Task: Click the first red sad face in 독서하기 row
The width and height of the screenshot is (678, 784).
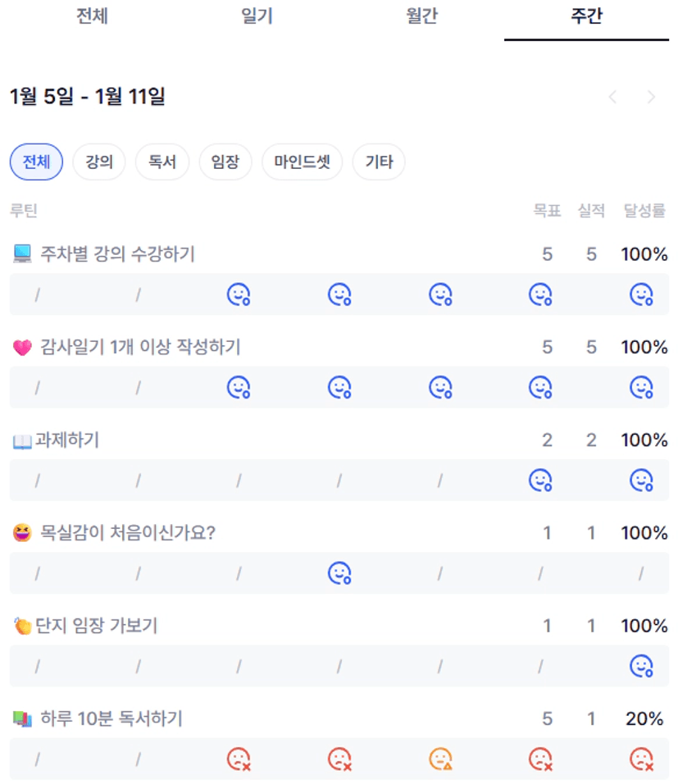Action: coord(238,759)
